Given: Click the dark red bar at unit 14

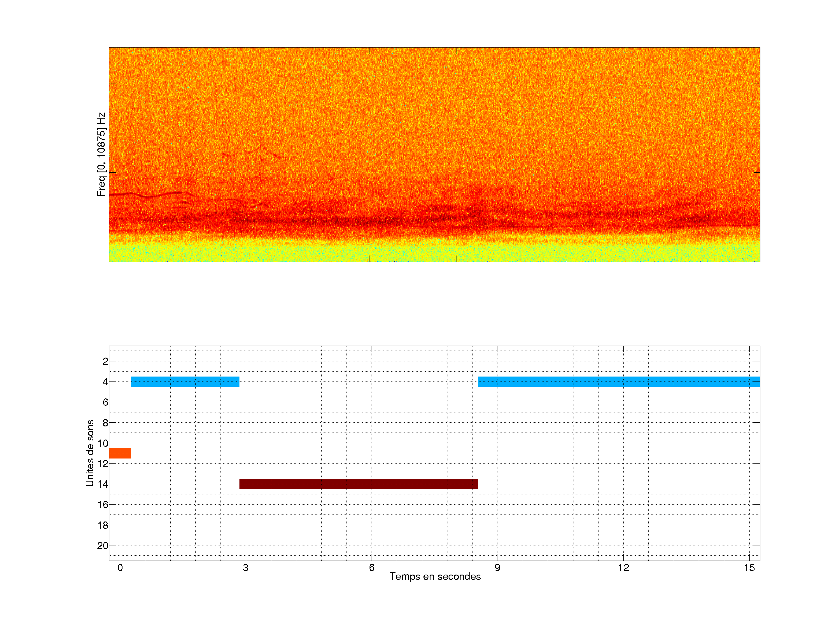Looking at the screenshot, I should click(358, 484).
